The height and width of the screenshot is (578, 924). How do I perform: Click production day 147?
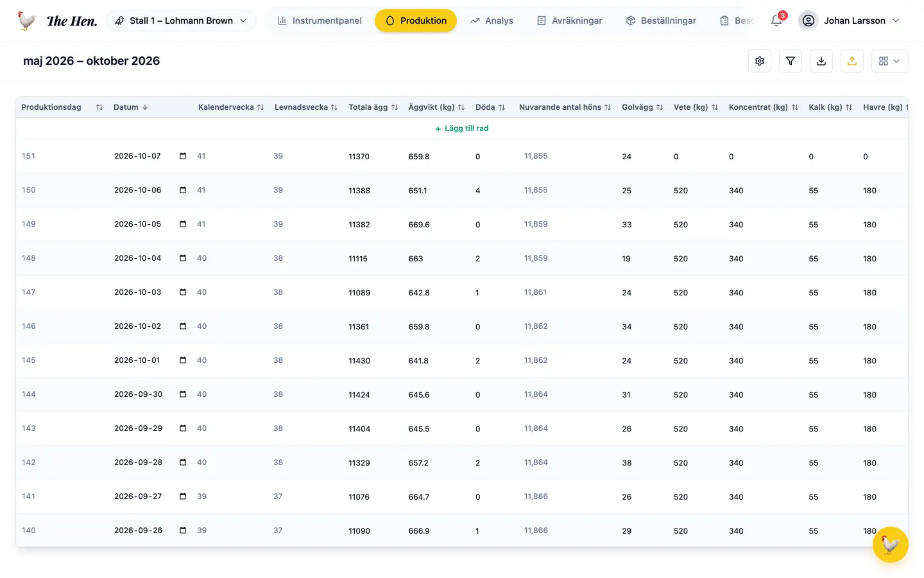point(29,292)
